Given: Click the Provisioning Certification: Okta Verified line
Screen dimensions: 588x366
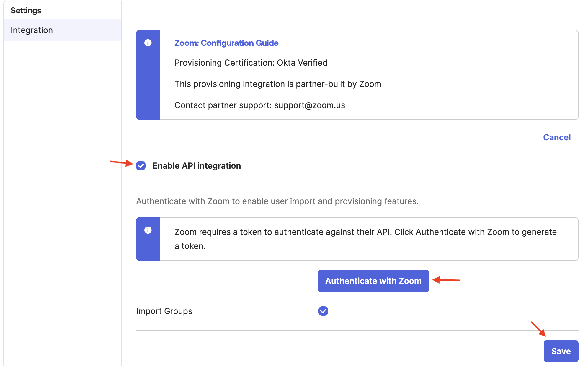Looking at the screenshot, I should [251, 63].
